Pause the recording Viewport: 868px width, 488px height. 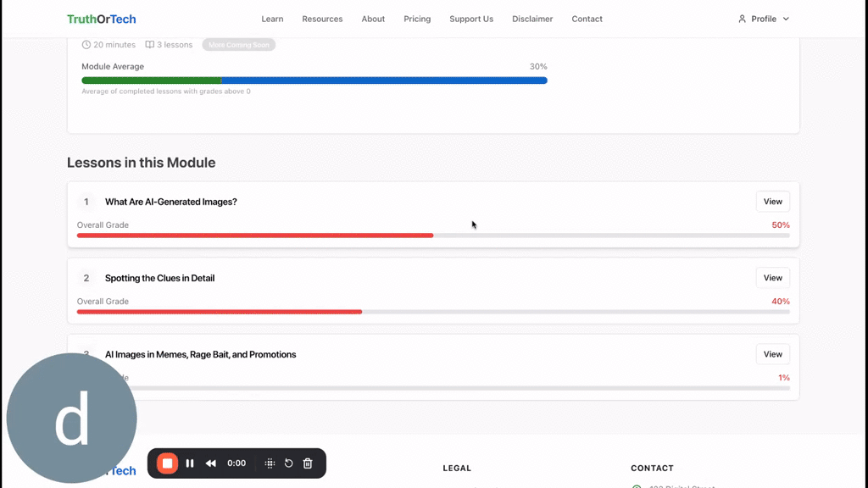[x=190, y=463]
